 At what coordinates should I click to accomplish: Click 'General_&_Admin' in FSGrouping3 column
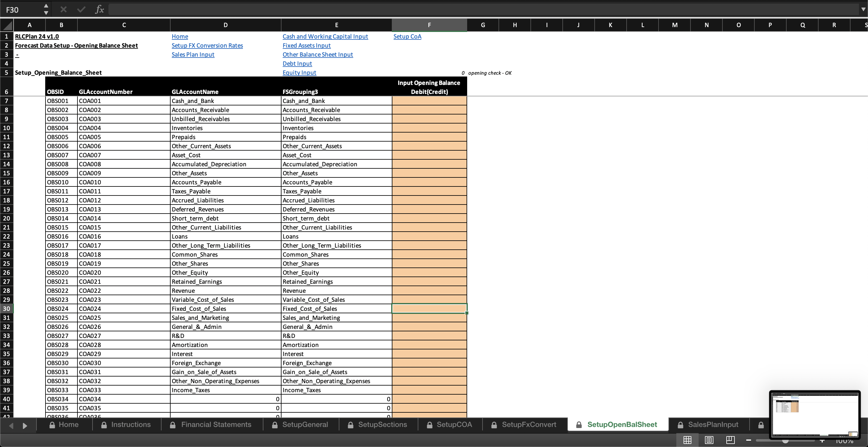pyautogui.click(x=336, y=327)
